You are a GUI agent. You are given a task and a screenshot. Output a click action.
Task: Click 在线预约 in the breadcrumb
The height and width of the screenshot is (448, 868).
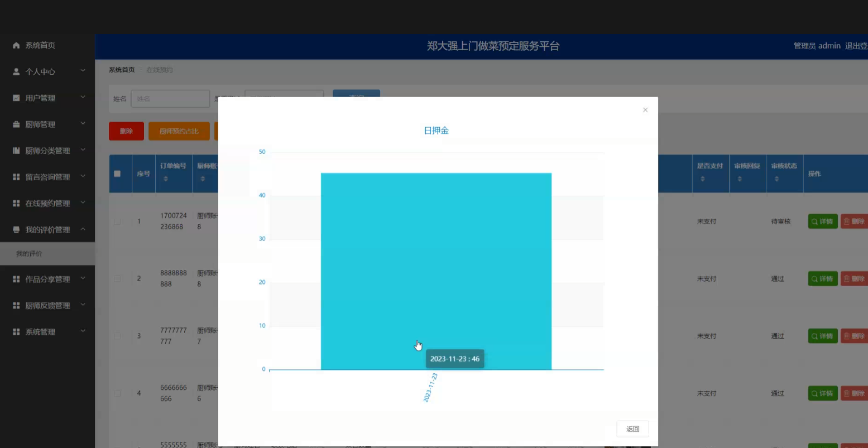(160, 70)
